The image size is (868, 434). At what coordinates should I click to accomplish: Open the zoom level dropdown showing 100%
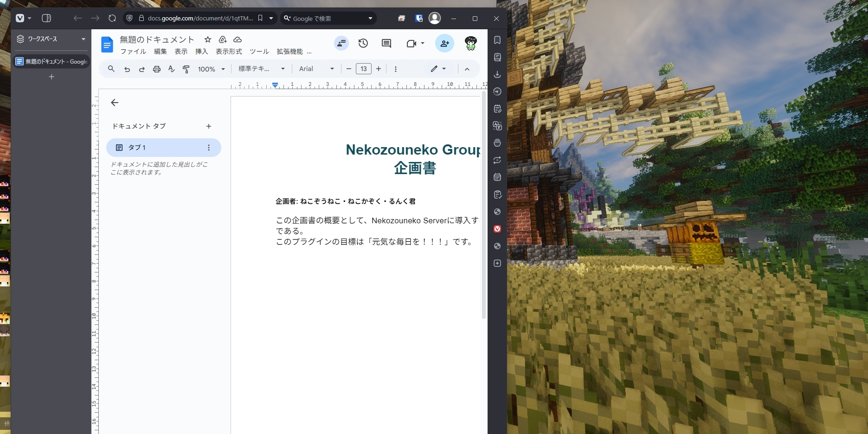[x=211, y=69]
